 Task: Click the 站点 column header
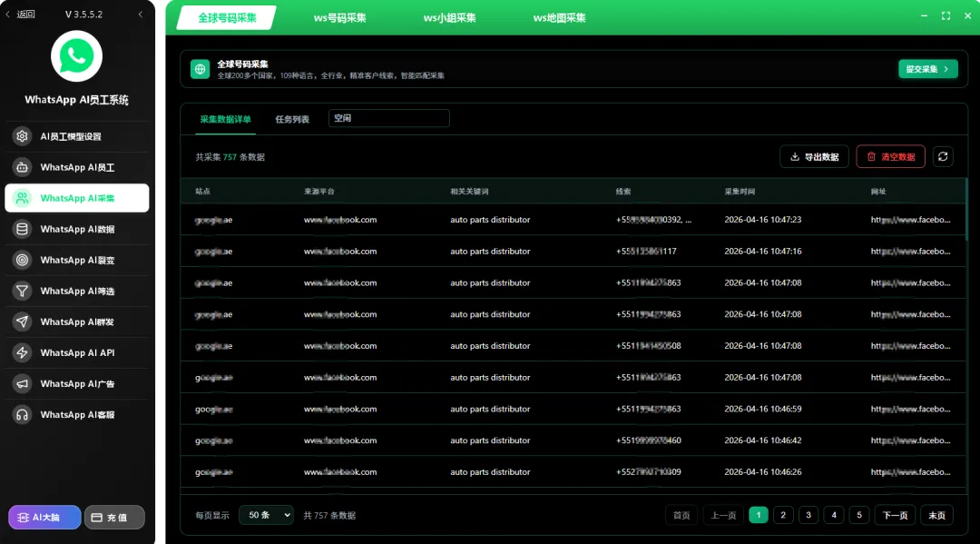tap(202, 192)
